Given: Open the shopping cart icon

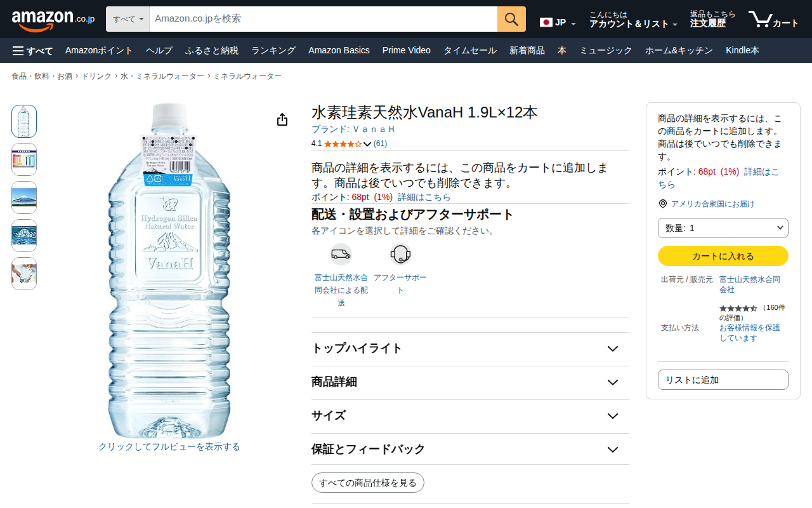Looking at the screenshot, I should [x=773, y=19].
